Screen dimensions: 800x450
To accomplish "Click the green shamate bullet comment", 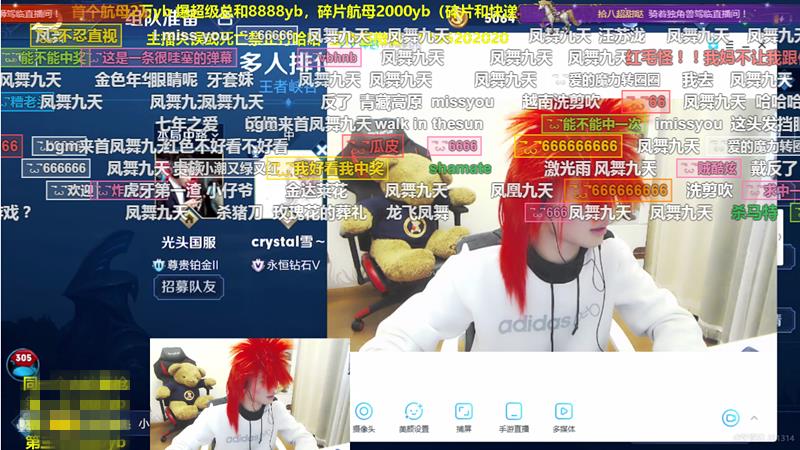I will 460,168.
